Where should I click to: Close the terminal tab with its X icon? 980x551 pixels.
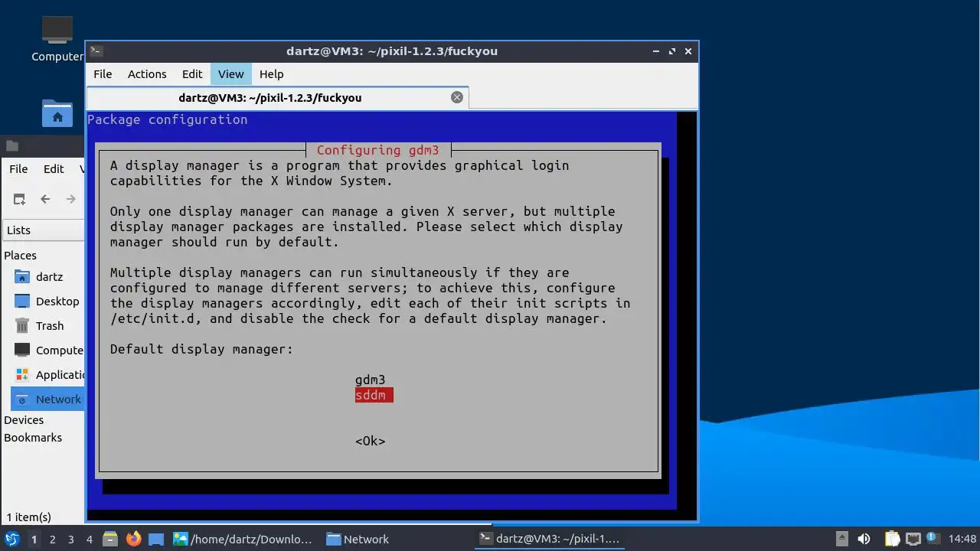[457, 97]
